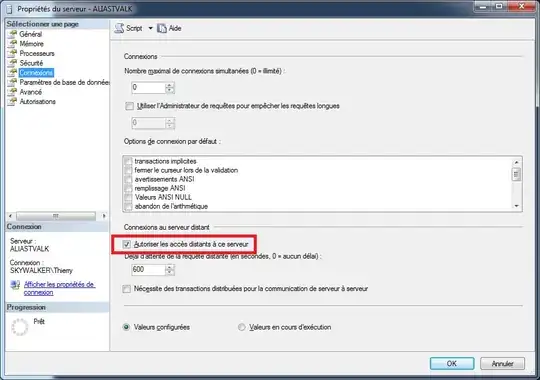The width and height of the screenshot is (540, 380).
Task: Open the Paramètres de base de données icon
Action: 12,82
